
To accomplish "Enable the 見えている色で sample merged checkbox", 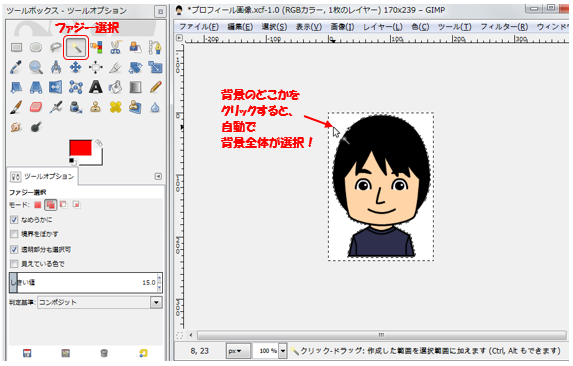I will (14, 264).
